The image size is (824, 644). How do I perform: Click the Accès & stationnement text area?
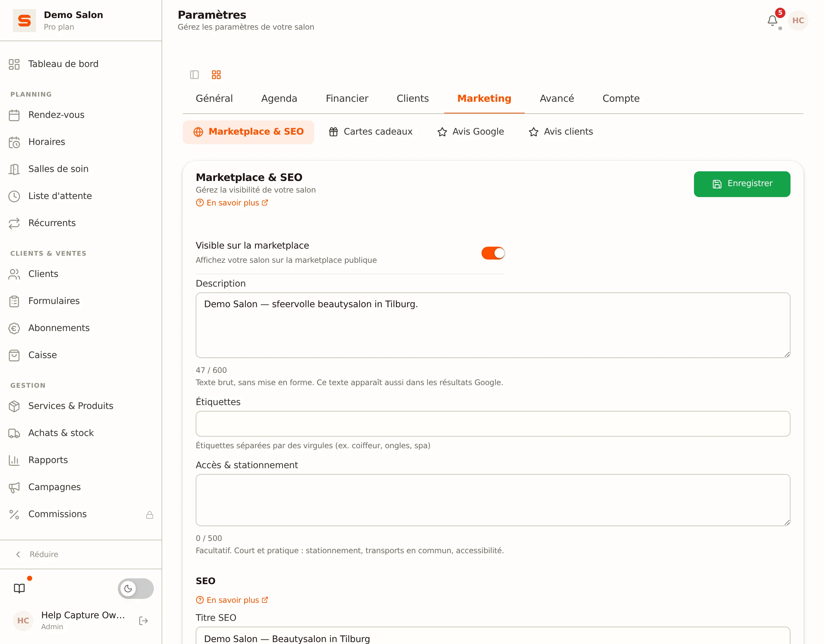click(x=493, y=500)
